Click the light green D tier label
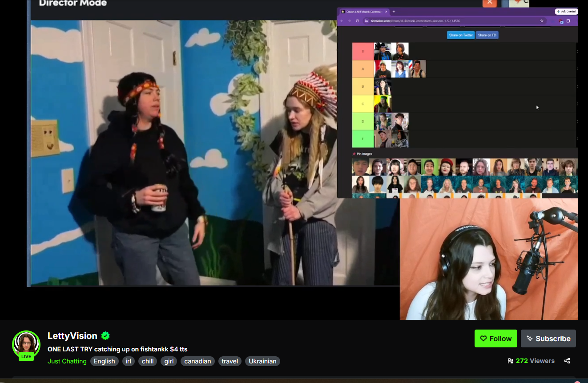This screenshot has width=588, height=383. 363,121
